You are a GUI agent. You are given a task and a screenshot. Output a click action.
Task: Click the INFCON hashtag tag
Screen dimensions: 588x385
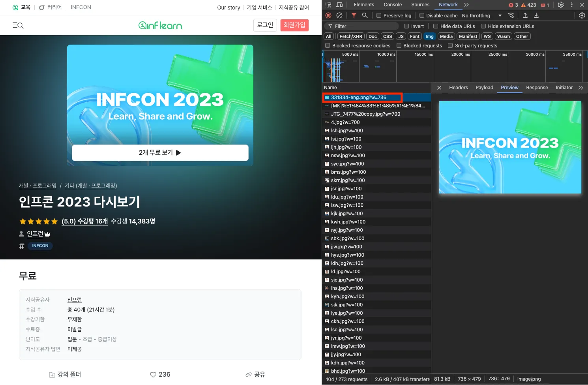[40, 246]
